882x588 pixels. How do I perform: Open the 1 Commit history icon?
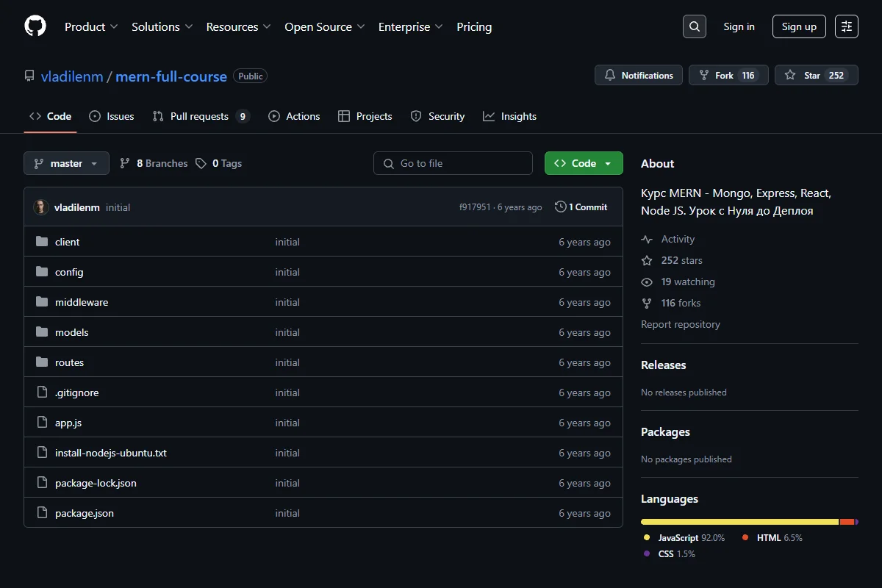click(561, 207)
